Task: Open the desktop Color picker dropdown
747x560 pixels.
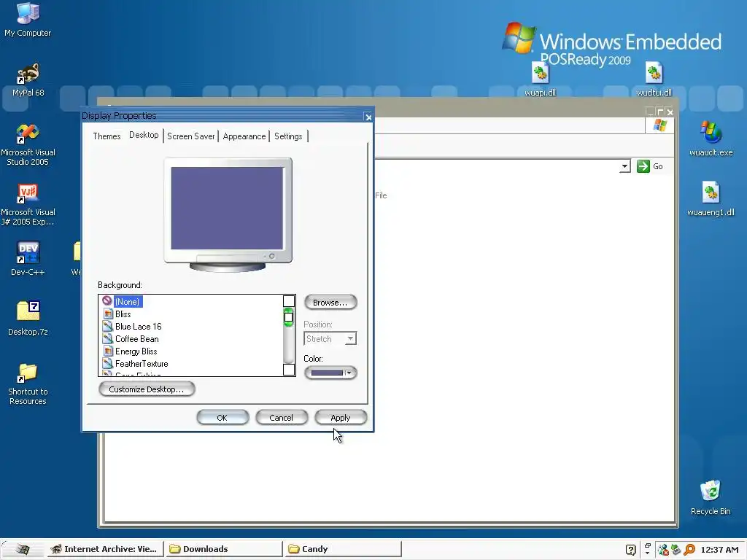Action: click(x=330, y=373)
